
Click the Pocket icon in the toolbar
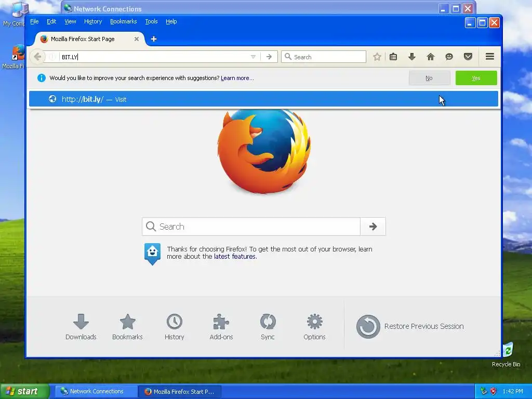(x=468, y=57)
